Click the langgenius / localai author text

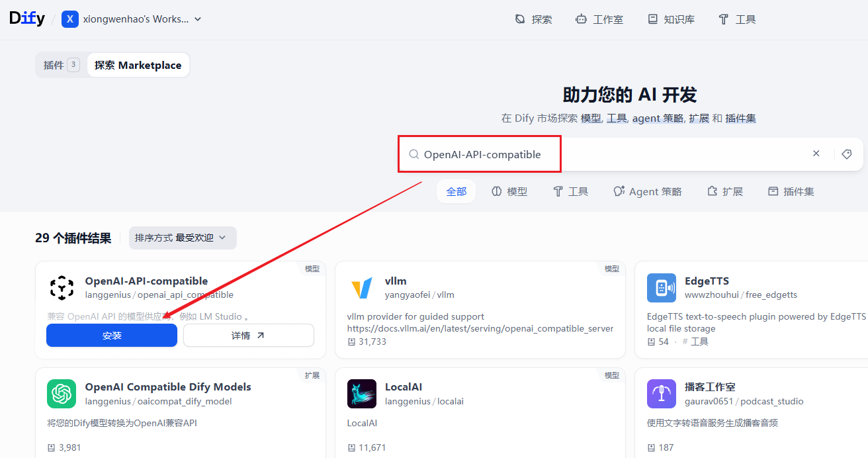click(424, 401)
